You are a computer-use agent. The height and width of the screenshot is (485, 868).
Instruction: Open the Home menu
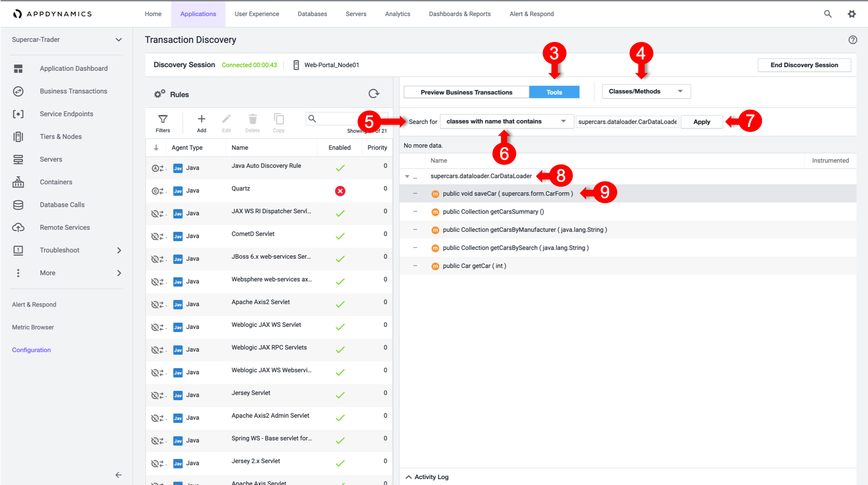pyautogui.click(x=153, y=14)
